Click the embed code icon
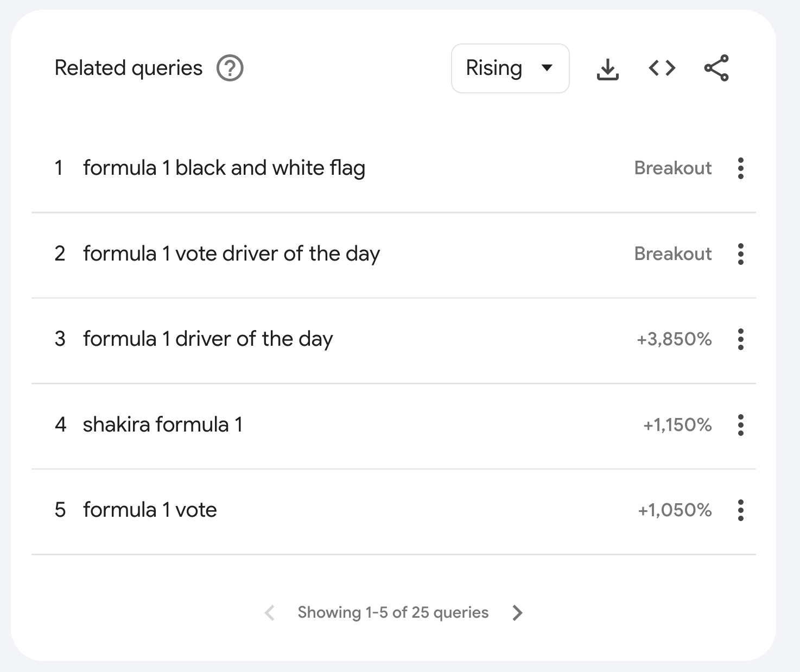This screenshot has width=800, height=672. (662, 68)
